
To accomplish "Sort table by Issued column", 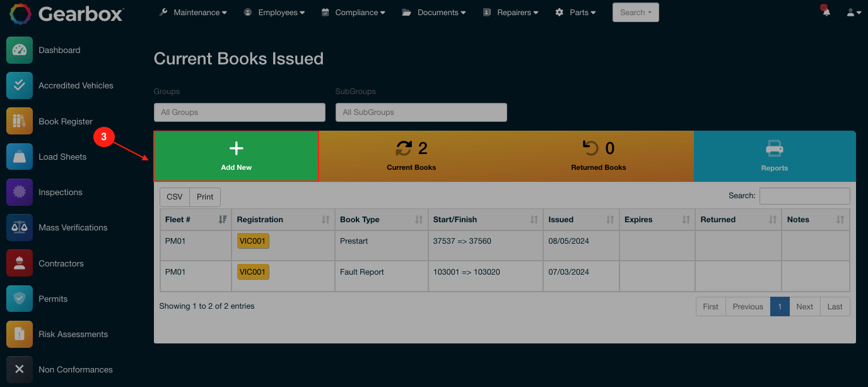I will (580, 220).
